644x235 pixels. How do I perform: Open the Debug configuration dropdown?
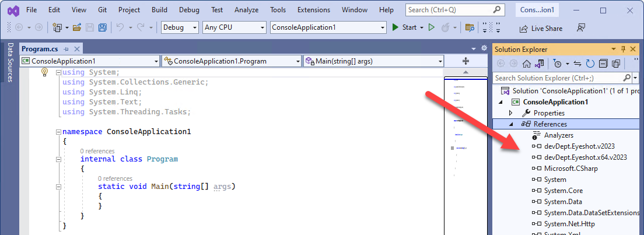(180, 27)
